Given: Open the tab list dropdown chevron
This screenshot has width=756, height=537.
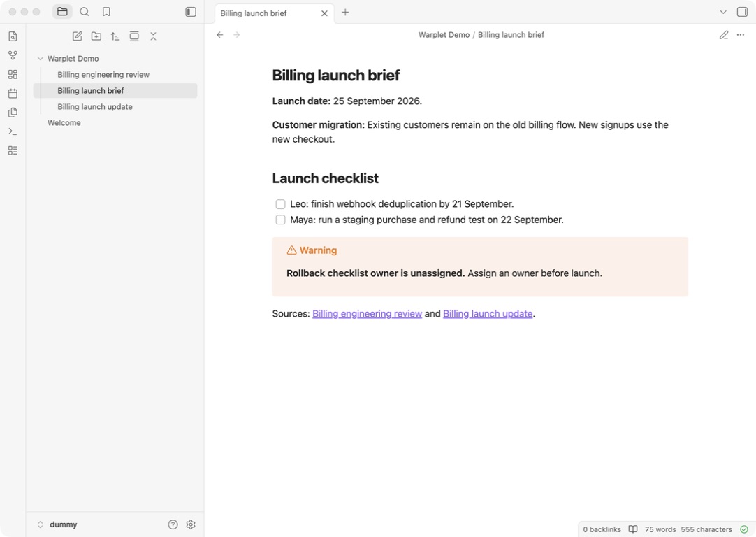Looking at the screenshot, I should [x=722, y=12].
